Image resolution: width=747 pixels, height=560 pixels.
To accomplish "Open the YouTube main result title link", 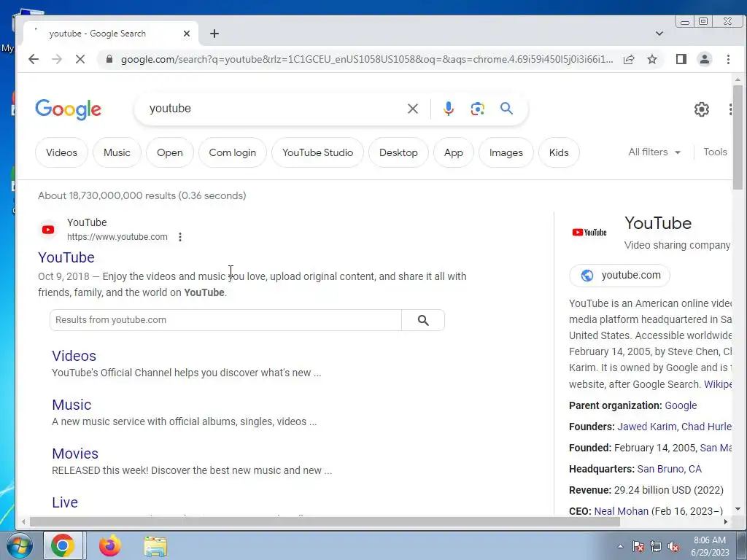I will (x=66, y=257).
